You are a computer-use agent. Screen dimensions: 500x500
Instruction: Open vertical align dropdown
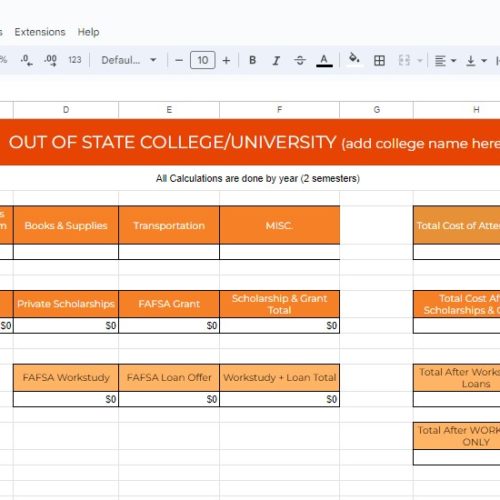point(476,61)
